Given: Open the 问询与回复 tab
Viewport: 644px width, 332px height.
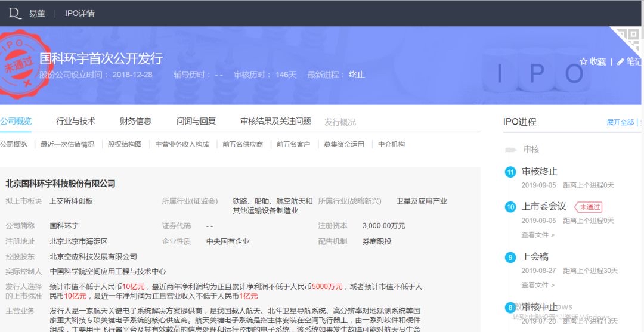Looking at the screenshot, I should tap(196, 122).
